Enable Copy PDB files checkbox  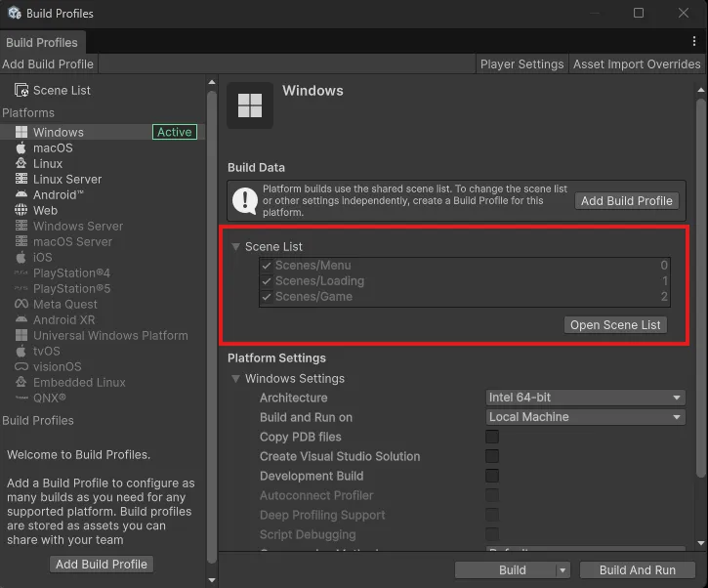coord(492,437)
